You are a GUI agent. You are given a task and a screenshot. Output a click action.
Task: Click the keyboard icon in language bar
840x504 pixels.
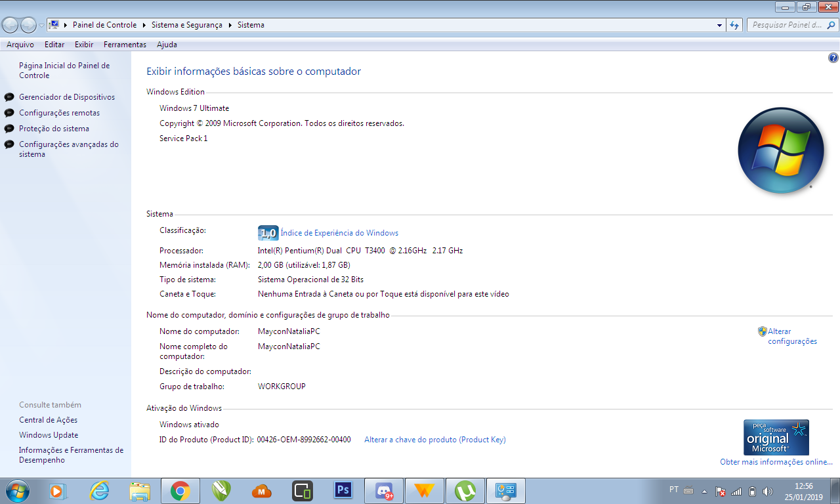pos(688,490)
